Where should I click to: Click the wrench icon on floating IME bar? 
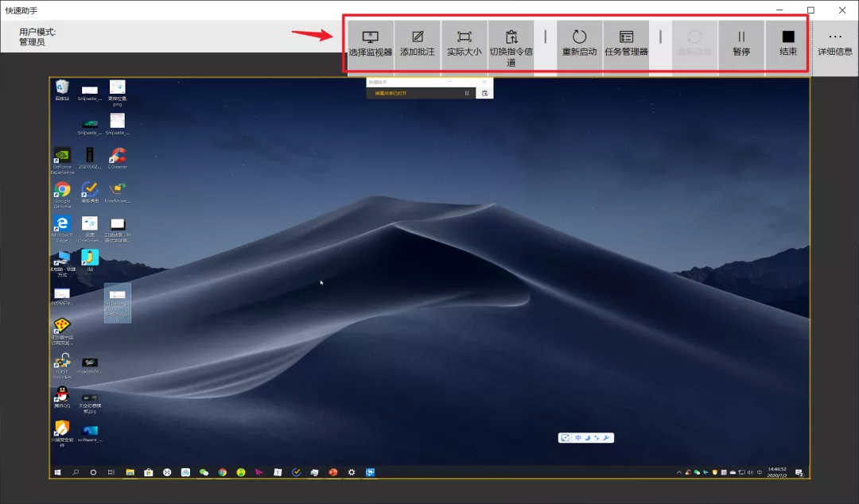pyautogui.click(x=606, y=438)
